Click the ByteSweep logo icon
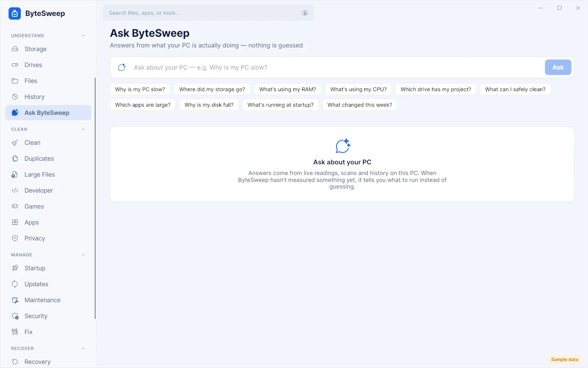Image resolution: width=588 pixels, height=368 pixels. click(15, 13)
